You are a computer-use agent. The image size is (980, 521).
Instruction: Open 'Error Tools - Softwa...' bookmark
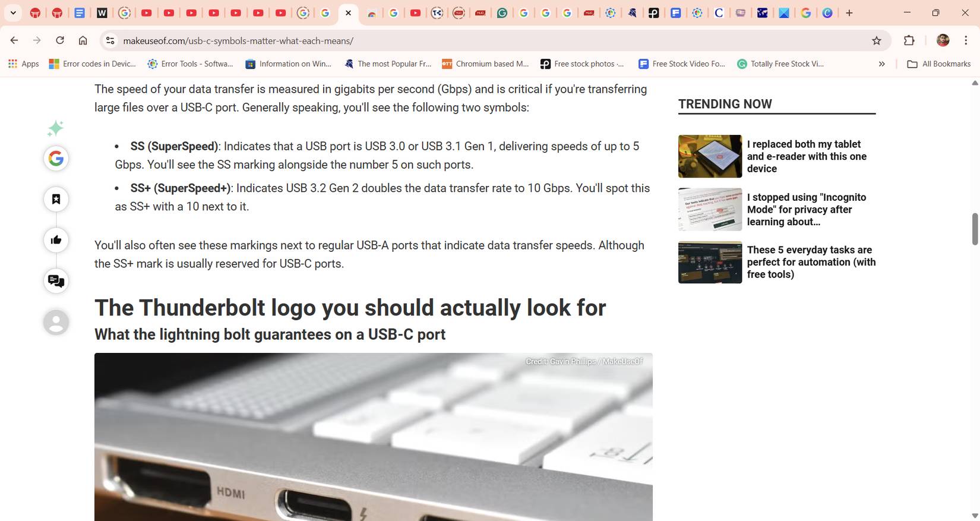click(x=191, y=64)
